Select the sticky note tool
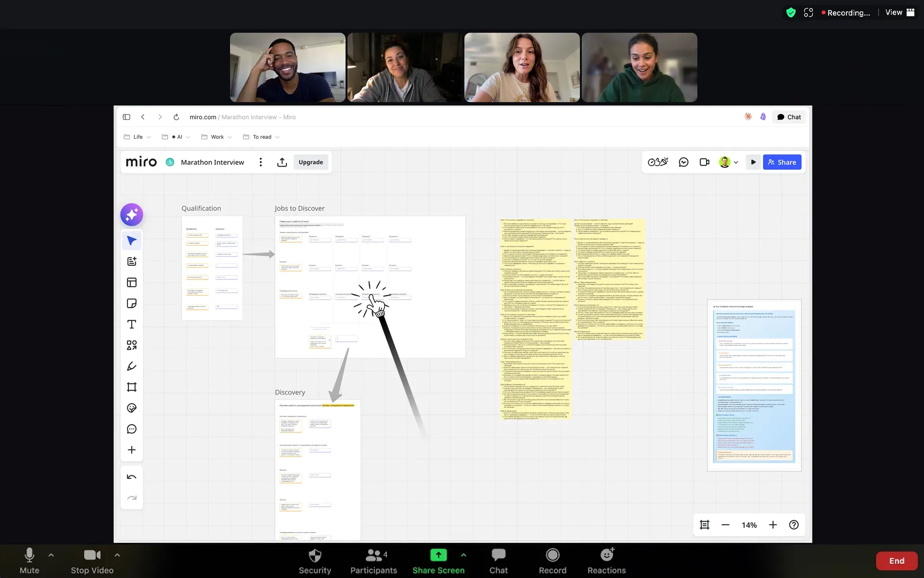Screen dimensions: 924x578 (x=131, y=303)
